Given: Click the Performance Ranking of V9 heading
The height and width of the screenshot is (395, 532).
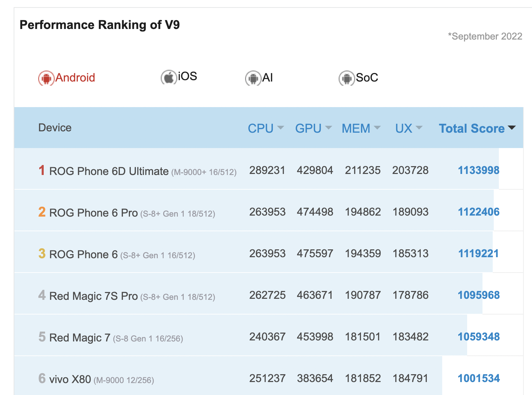Looking at the screenshot, I should pyautogui.click(x=100, y=25).
